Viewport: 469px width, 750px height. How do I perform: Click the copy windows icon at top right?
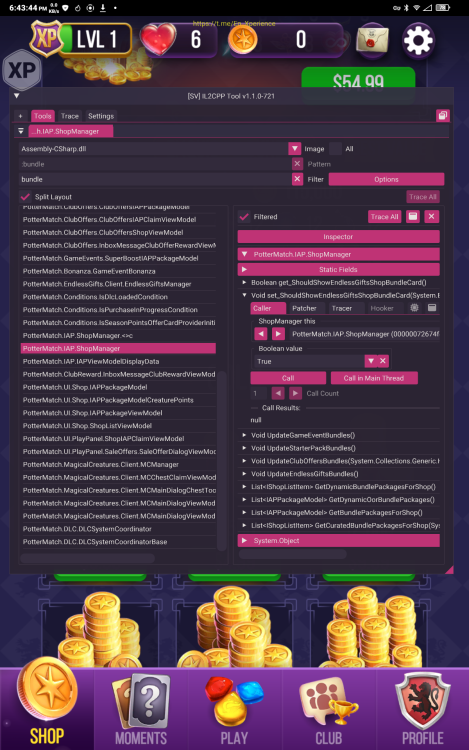pos(443,116)
